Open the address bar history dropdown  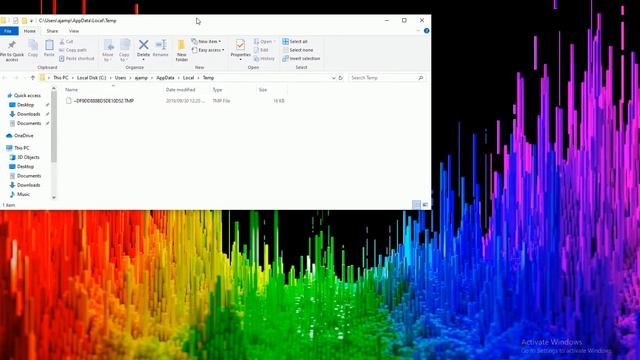(333, 78)
